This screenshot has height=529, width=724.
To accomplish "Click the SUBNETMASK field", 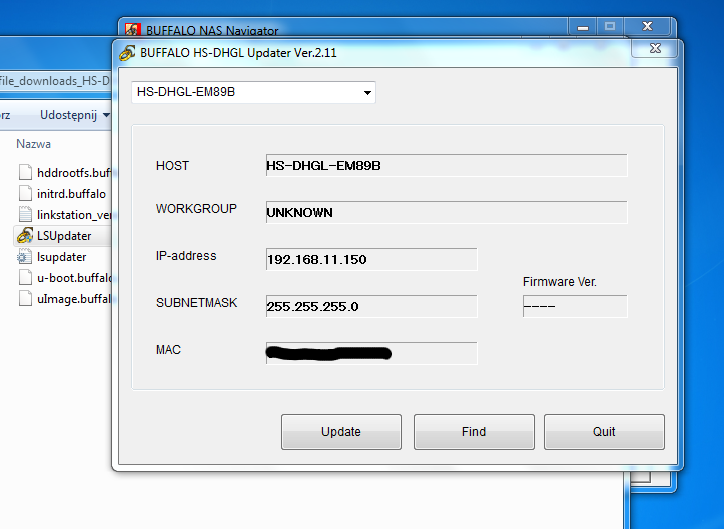I will point(372,307).
